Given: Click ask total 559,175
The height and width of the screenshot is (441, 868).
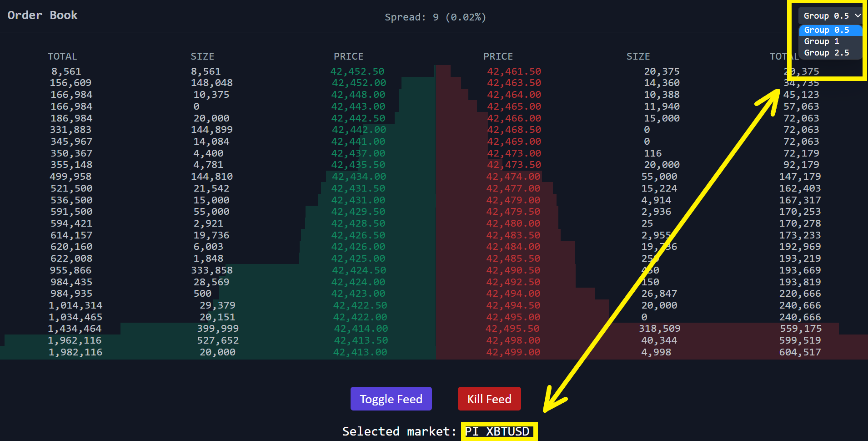Looking at the screenshot, I should tap(801, 329).
